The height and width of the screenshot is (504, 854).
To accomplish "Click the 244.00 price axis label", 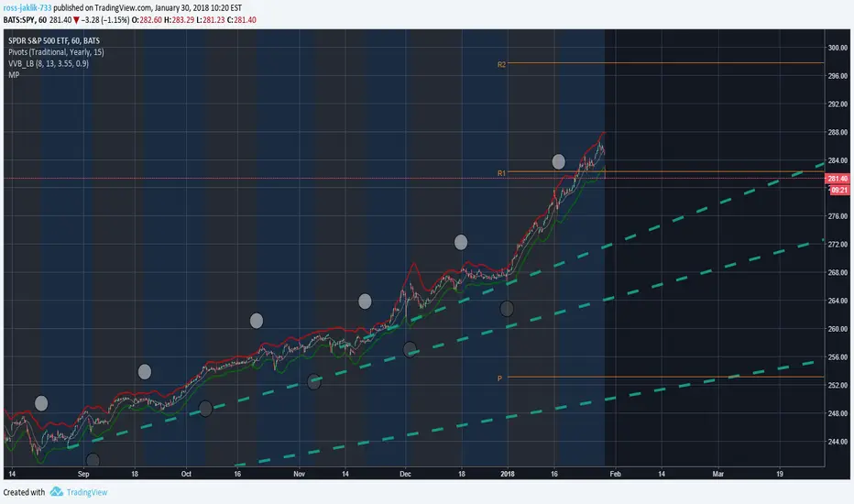I will [838, 442].
